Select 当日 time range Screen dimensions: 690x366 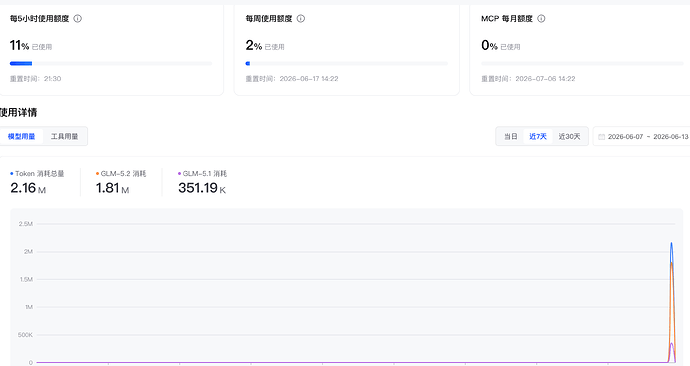(510, 136)
